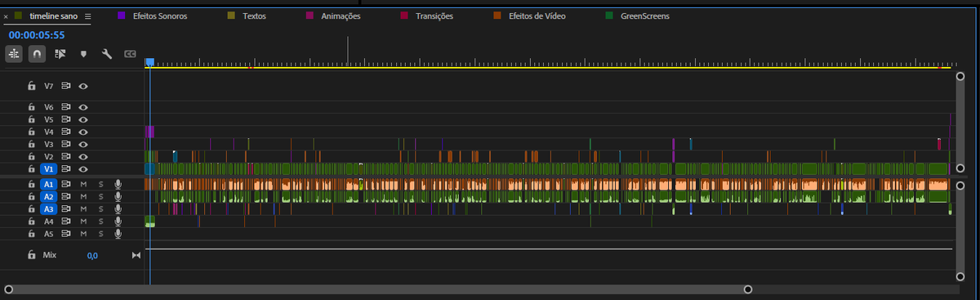Viewport: 980px width, 300px height.
Task: Lock audio track A3 padlock
Action: pyautogui.click(x=31, y=209)
